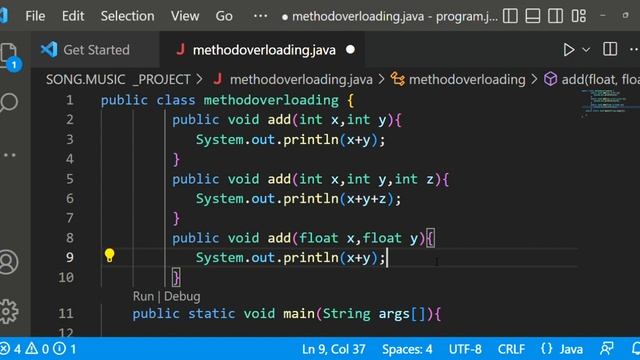Click Debug CodeLens above main method

pyautogui.click(x=182, y=296)
